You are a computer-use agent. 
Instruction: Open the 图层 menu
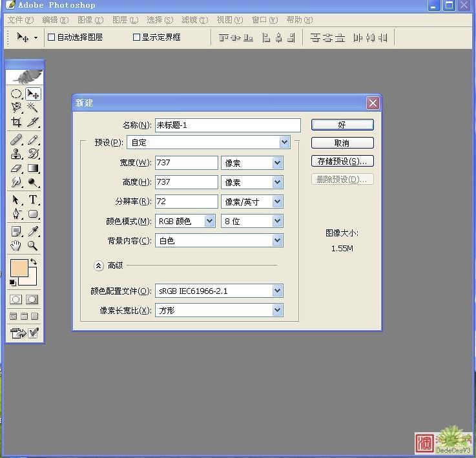click(125, 20)
